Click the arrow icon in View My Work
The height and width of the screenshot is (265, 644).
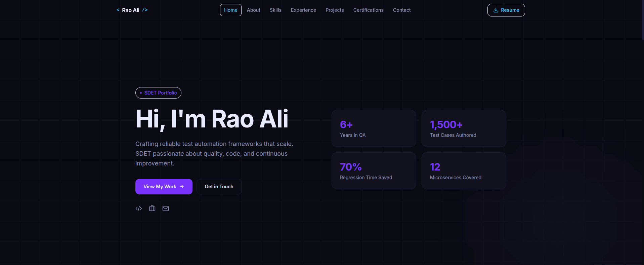[x=182, y=187]
